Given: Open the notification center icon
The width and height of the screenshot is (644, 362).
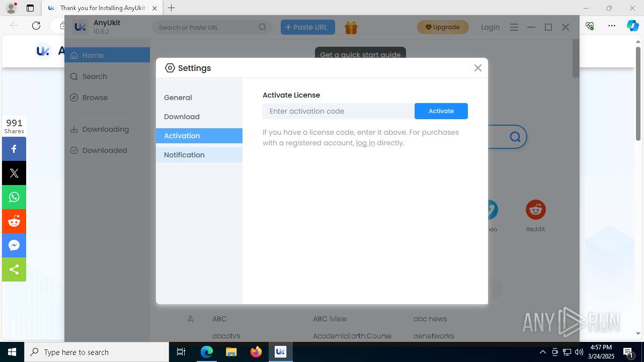Looking at the screenshot, I should coord(628,352).
